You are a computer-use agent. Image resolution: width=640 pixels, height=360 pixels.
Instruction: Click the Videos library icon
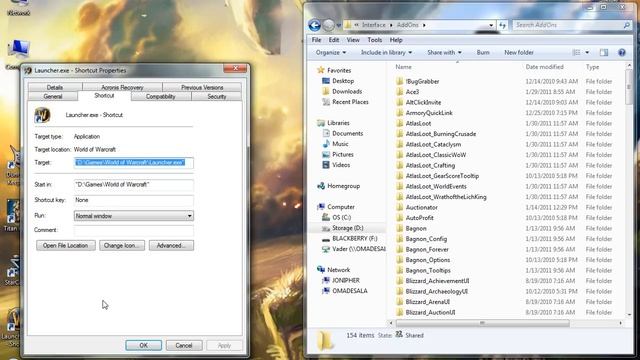326,165
